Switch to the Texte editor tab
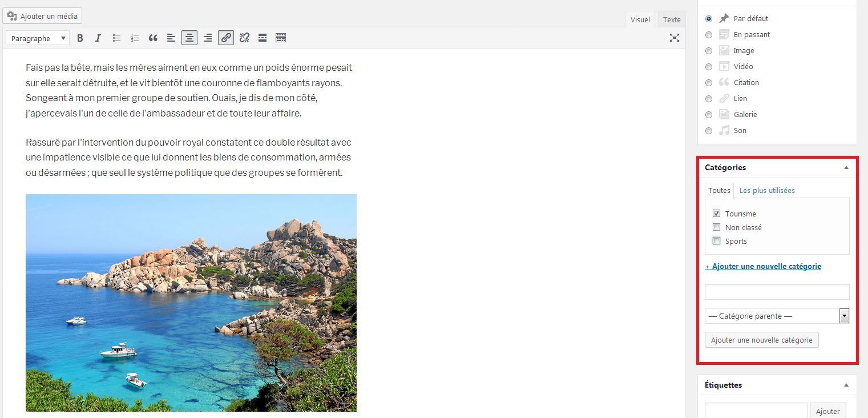868x418 pixels. point(672,19)
